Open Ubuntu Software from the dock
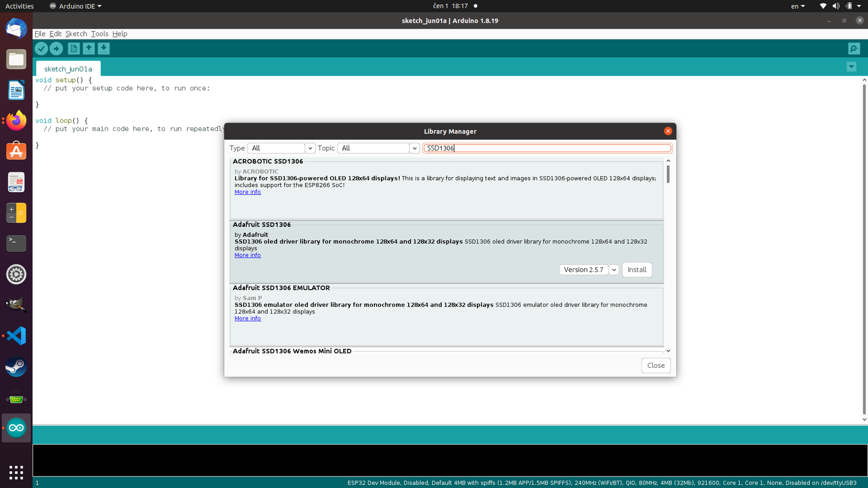Viewport: 868px width, 488px height. pos(16,152)
